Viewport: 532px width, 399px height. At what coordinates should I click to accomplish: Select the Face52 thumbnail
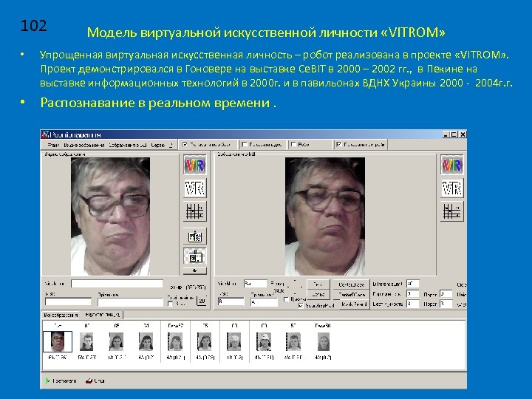point(175,341)
